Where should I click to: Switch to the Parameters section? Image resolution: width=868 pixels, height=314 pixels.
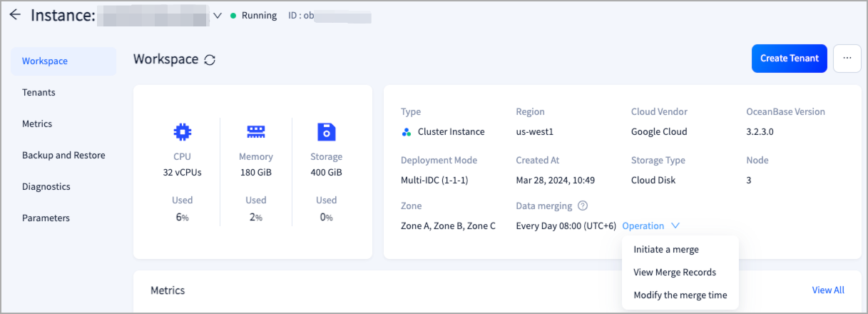[x=46, y=218]
